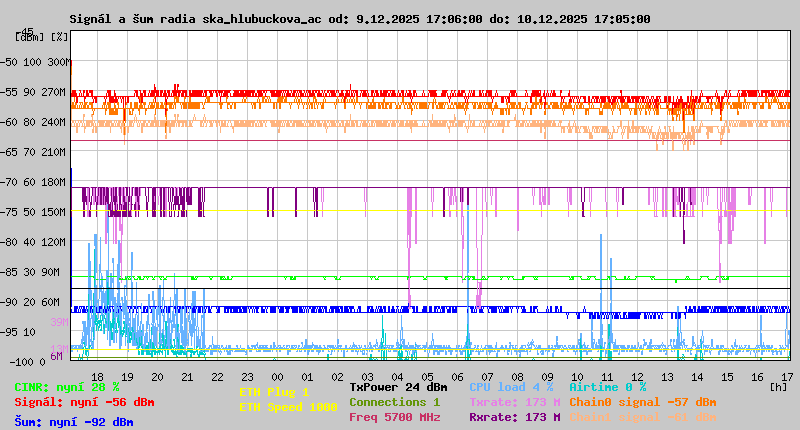Select the yellow ETH Plug 1 label
Image resolution: width=800 pixels, height=430 pixels.
click(x=274, y=393)
